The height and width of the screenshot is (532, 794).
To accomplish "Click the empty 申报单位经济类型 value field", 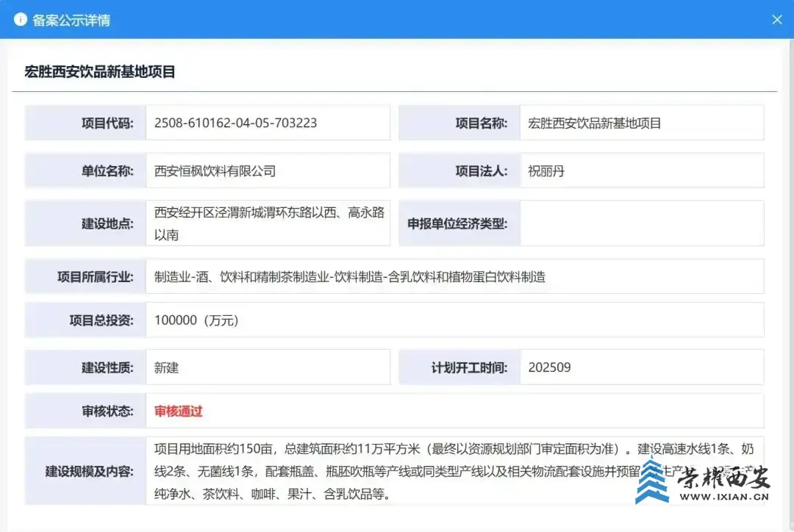I will pyautogui.click(x=642, y=223).
